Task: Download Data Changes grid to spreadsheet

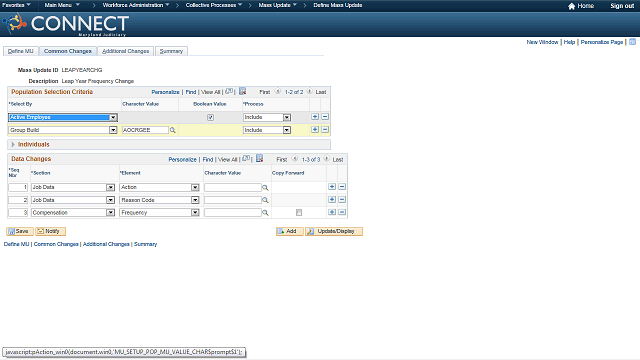Action: tap(260, 158)
